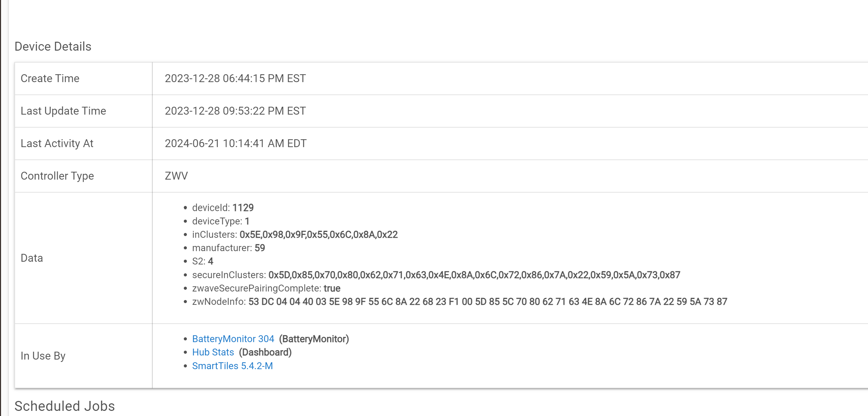Select the Last Activity At label
This screenshot has height=416, width=868.
click(57, 143)
